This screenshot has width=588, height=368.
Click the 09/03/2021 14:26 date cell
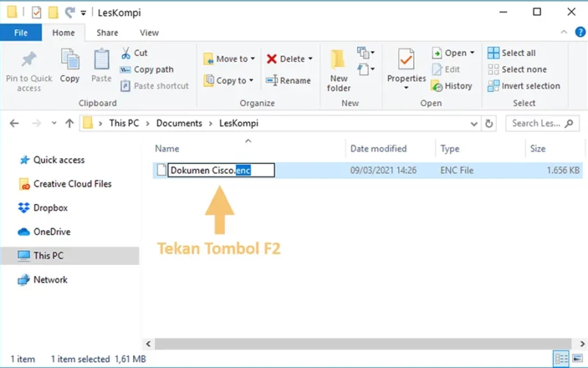383,171
